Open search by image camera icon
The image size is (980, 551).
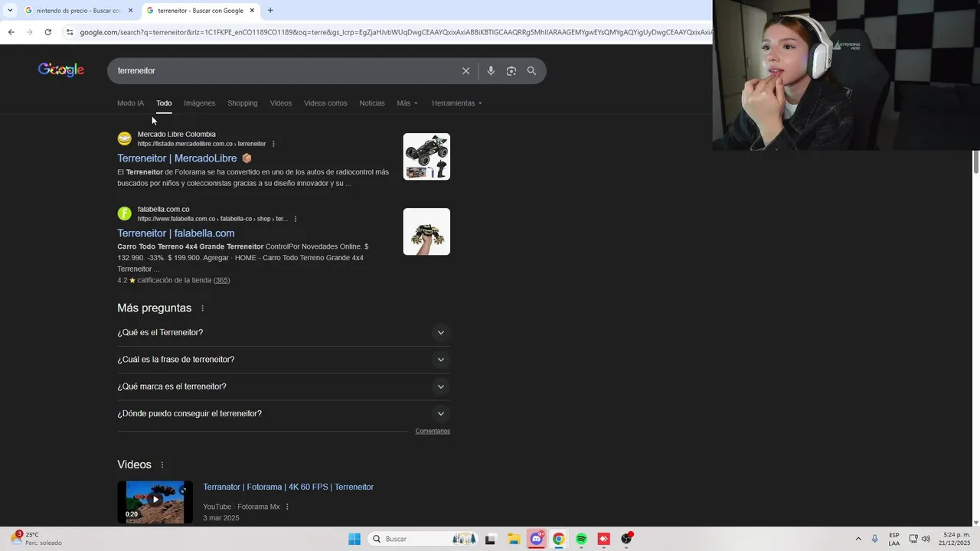click(511, 71)
